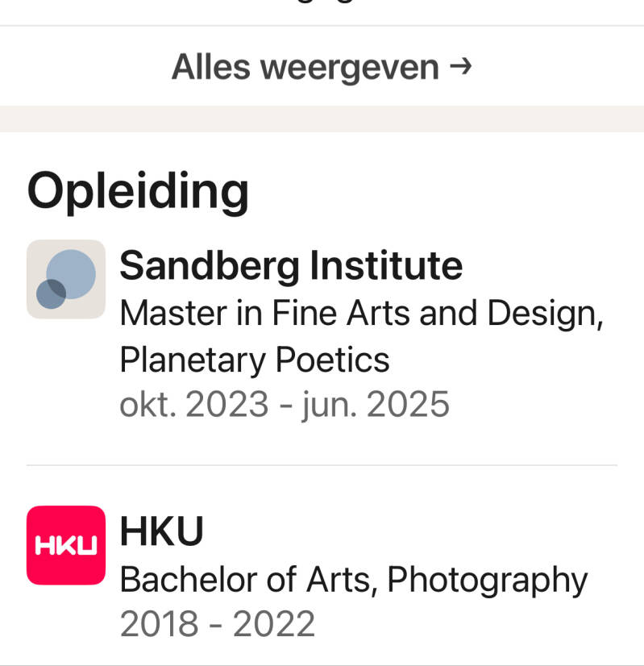The image size is (644, 666).
Task: Open the Sandberg Institute school name
Action: (x=291, y=265)
